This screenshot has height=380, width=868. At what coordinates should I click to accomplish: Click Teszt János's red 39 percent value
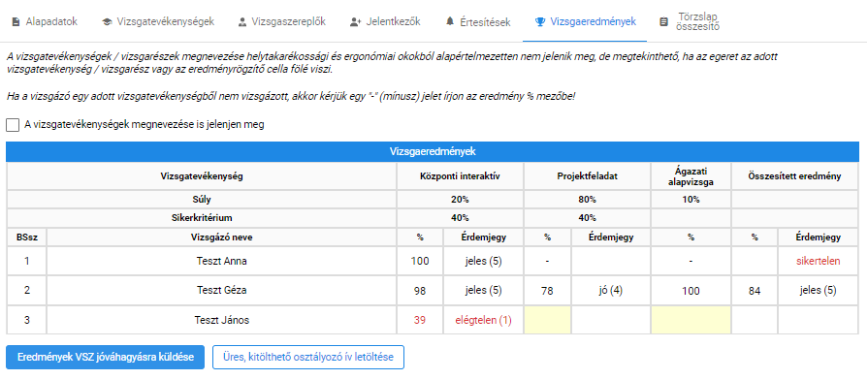pyautogui.click(x=420, y=320)
